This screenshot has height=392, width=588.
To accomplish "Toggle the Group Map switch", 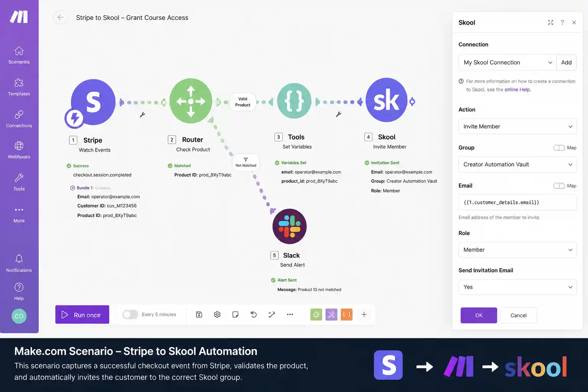I will point(559,148).
